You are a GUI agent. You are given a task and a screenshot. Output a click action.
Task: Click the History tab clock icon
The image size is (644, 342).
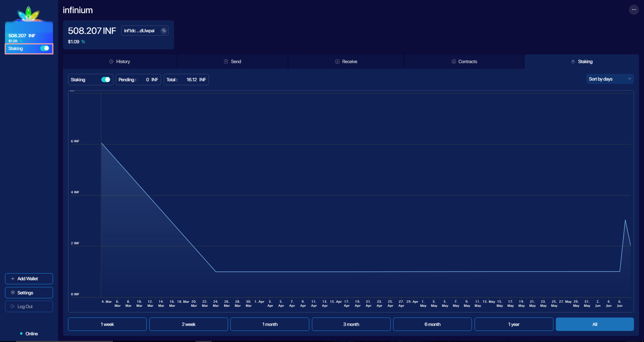coord(111,62)
